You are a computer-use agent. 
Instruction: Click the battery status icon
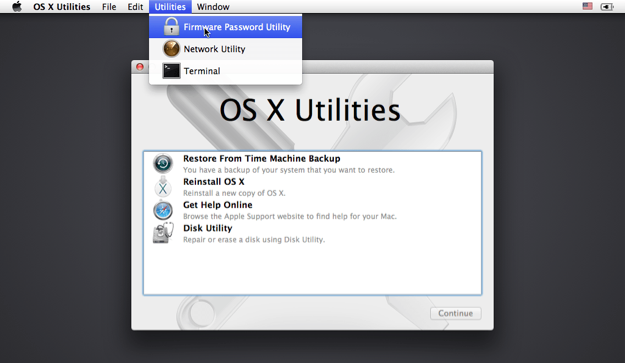click(x=607, y=7)
